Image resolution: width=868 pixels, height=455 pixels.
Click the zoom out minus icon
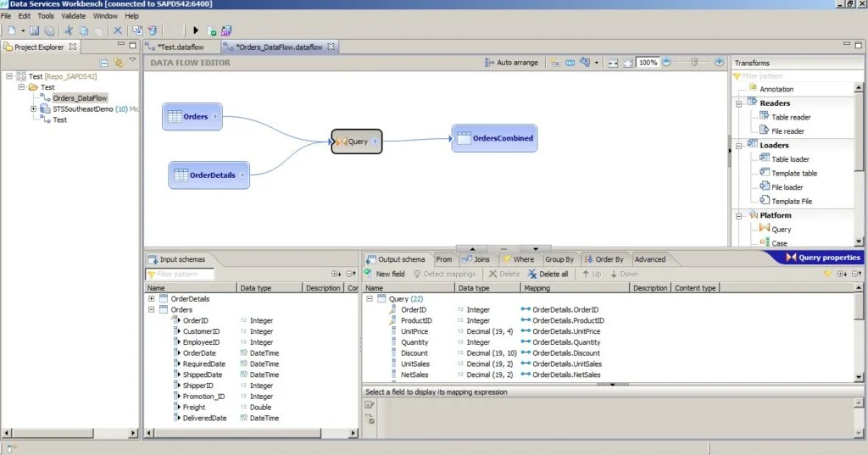point(666,62)
